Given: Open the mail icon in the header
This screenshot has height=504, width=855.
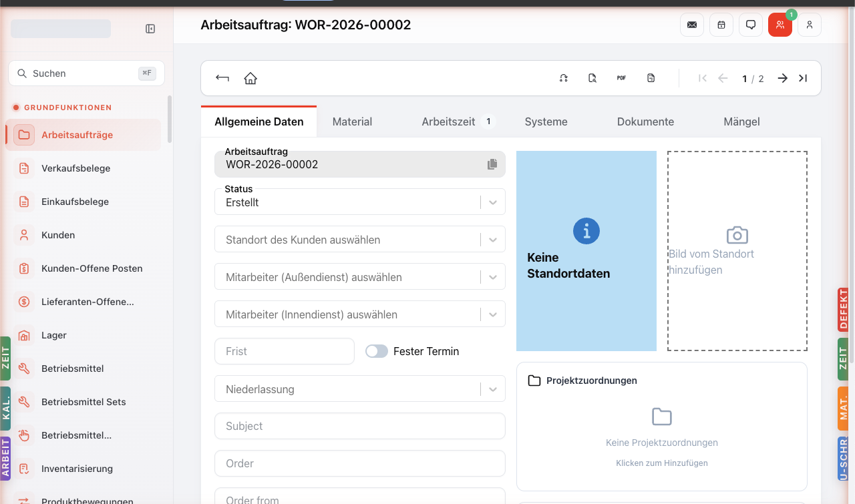Looking at the screenshot, I should 692,25.
